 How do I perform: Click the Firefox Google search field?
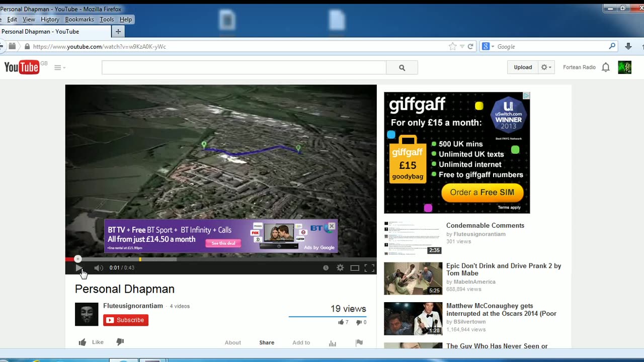click(x=551, y=46)
